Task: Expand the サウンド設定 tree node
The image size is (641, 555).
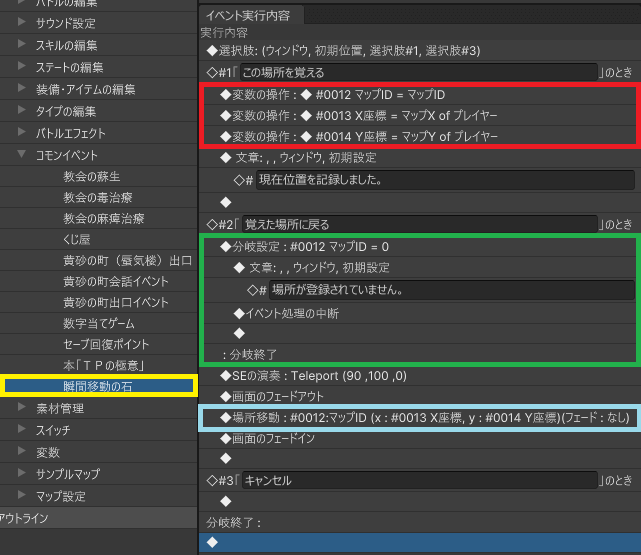Action: point(22,23)
